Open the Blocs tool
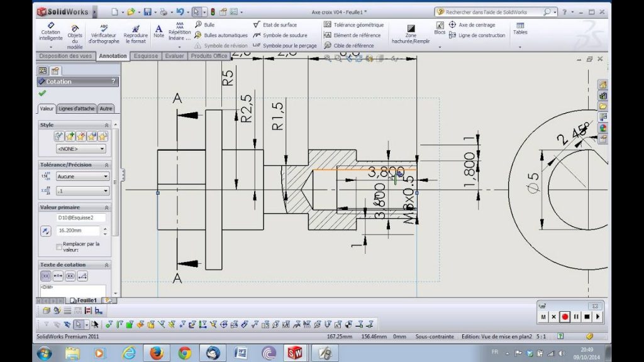644x362 pixels. 440,28
